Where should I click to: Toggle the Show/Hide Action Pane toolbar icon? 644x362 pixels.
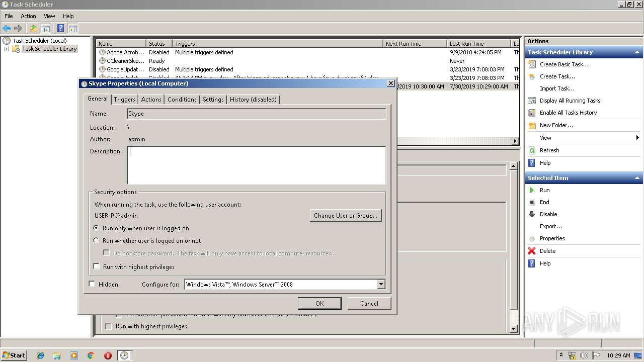click(x=73, y=29)
